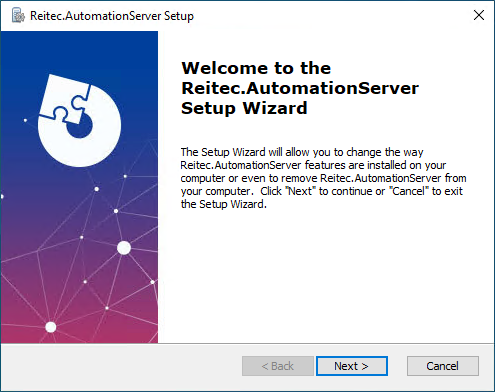This screenshot has height=392, width=495.
Task: Click the 'Welcome to the' heading line
Action: coord(256,68)
